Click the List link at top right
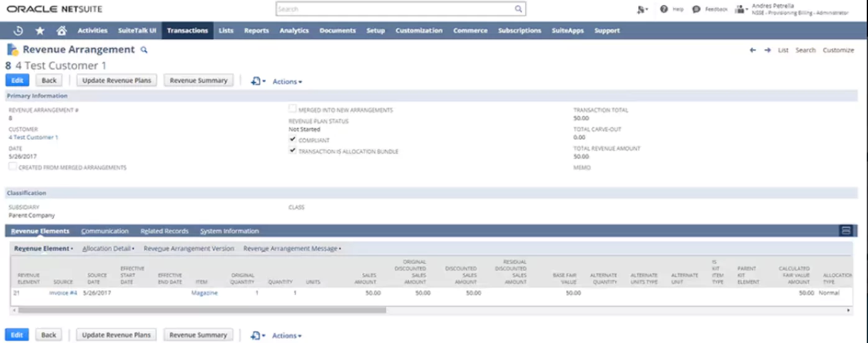Image resolution: width=868 pixels, height=343 pixels. [x=783, y=50]
